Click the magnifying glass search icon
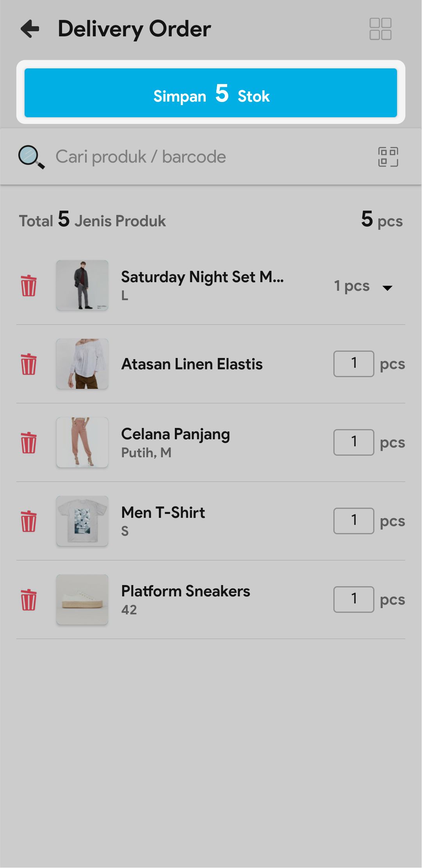 pos(31,157)
